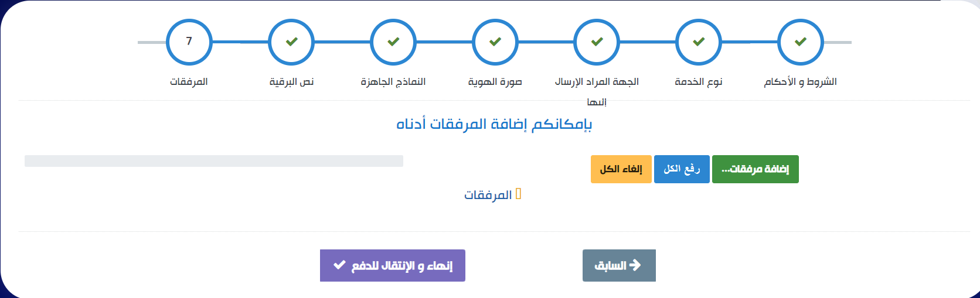Select the الشروط و الأحكام step label
This screenshot has width=980, height=298.
point(800,82)
